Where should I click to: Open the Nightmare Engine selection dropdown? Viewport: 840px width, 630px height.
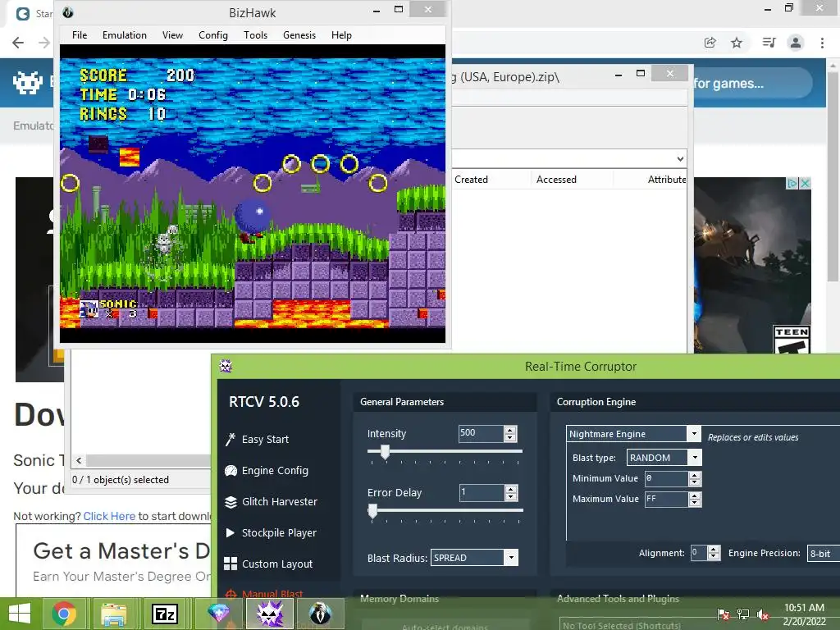(694, 433)
